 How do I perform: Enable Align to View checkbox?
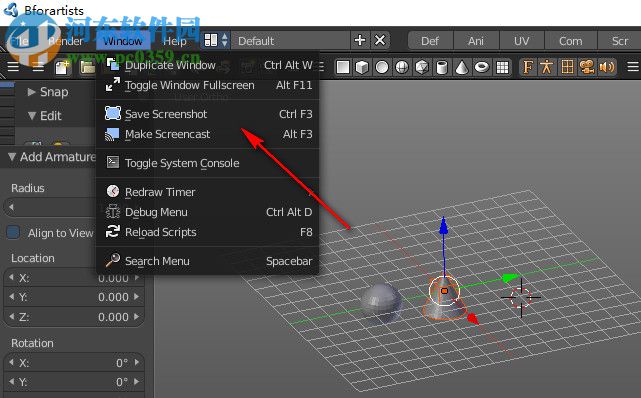13,232
